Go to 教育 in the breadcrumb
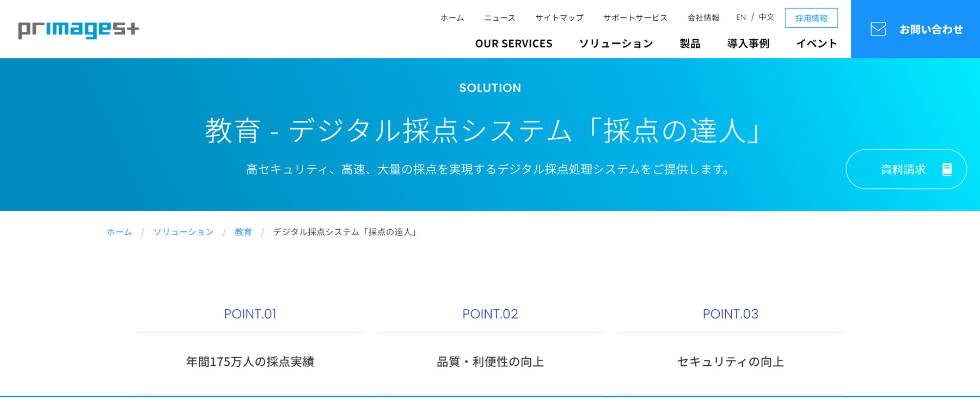 tap(243, 232)
